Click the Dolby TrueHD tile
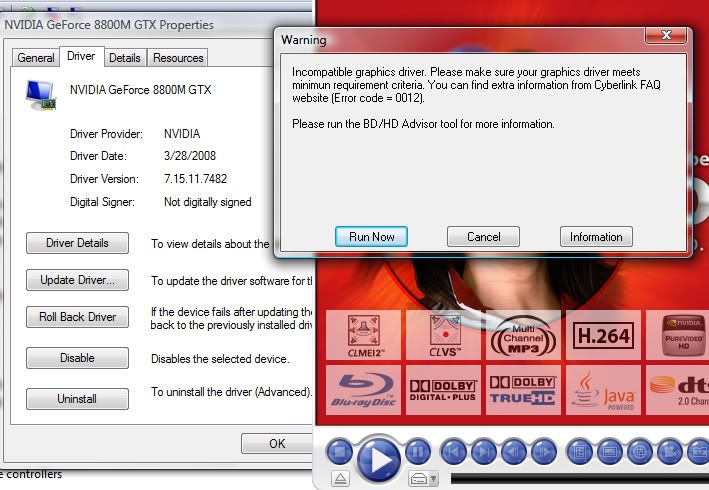This screenshot has height=490, width=709. tap(524, 390)
